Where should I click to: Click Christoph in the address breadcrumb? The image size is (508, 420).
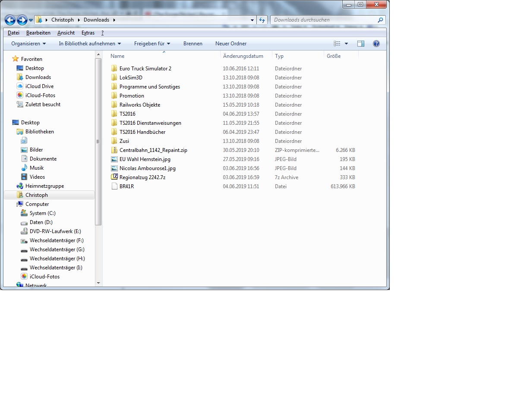coord(63,20)
